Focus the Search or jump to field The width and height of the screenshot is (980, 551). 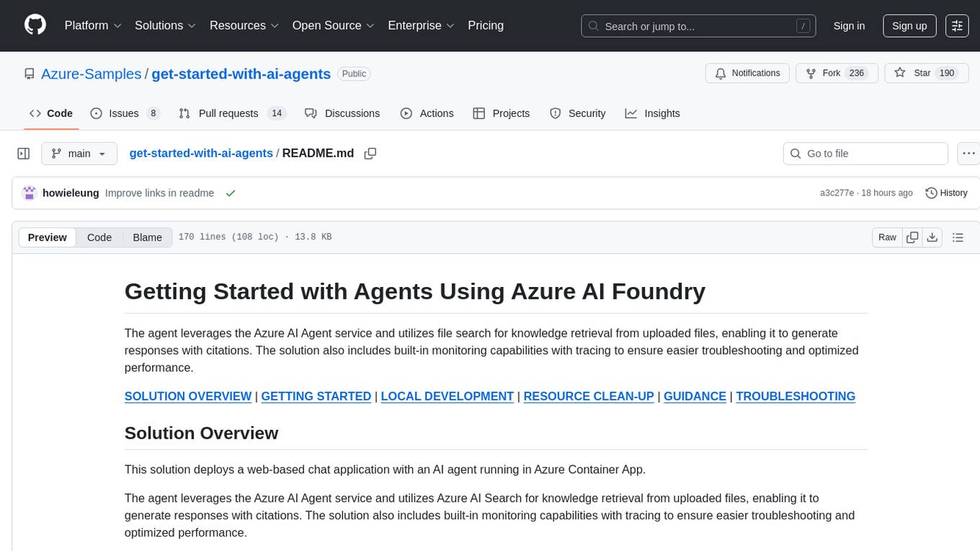[x=699, y=26]
